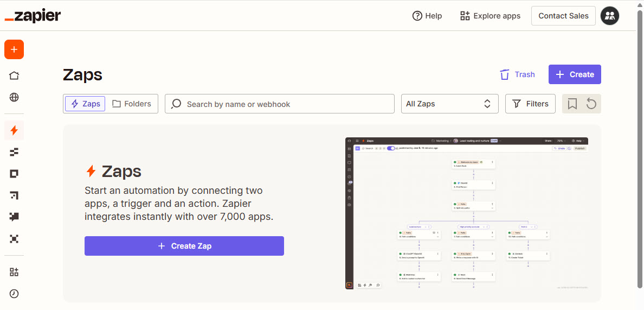Click the X-shaped Agents sidebar icon
Screen dimensions: 644x310
click(x=14, y=239)
